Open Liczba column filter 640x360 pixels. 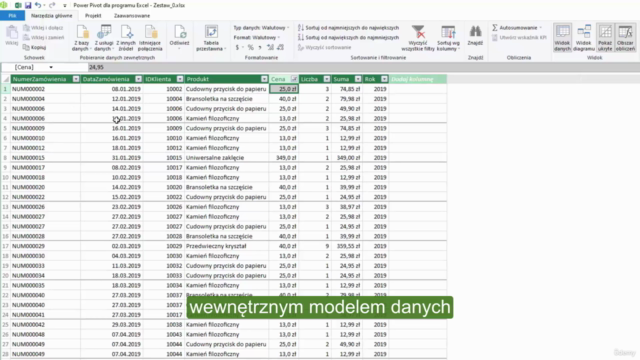pos(327,79)
